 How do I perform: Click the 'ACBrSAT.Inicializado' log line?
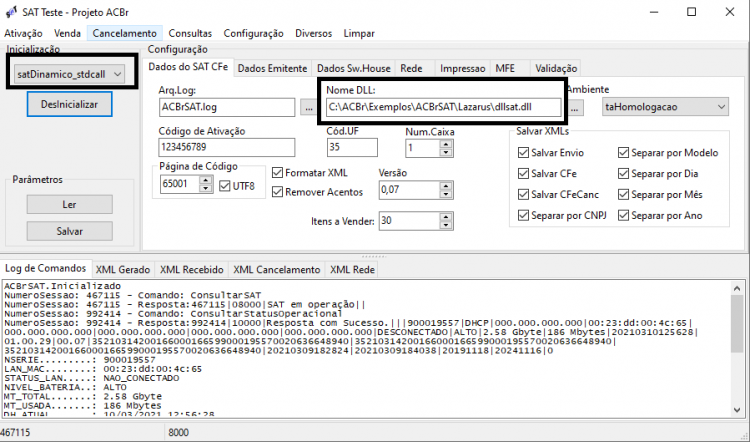click(63, 286)
